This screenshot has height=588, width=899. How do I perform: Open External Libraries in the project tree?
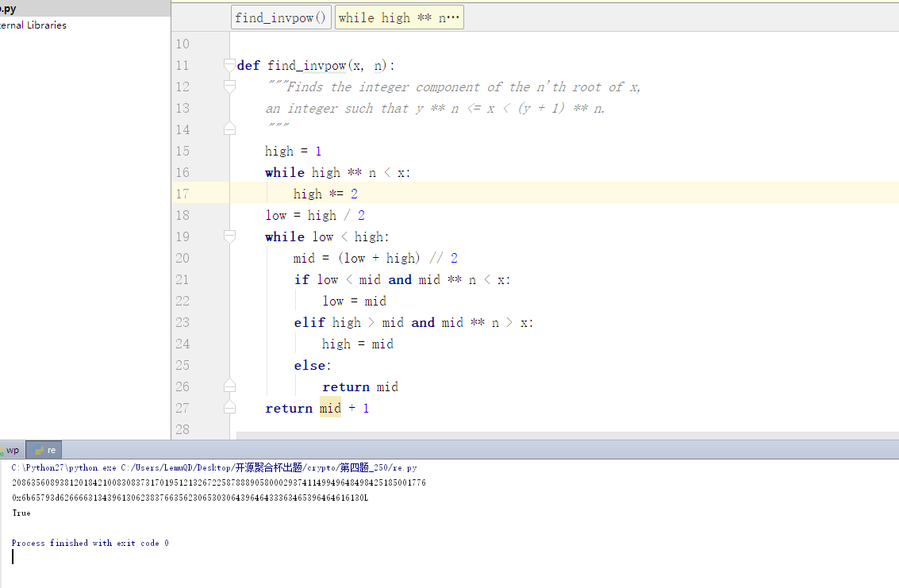point(33,25)
